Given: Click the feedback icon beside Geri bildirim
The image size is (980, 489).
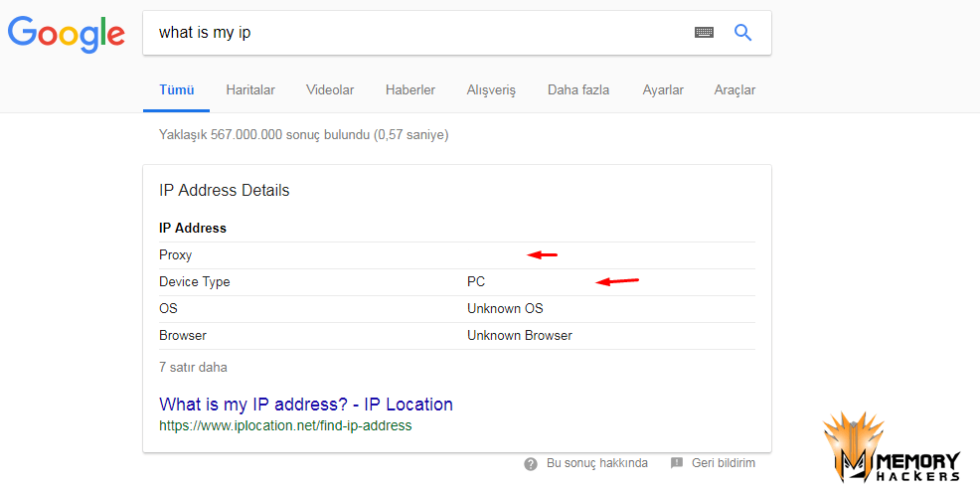Looking at the screenshot, I should (676, 463).
